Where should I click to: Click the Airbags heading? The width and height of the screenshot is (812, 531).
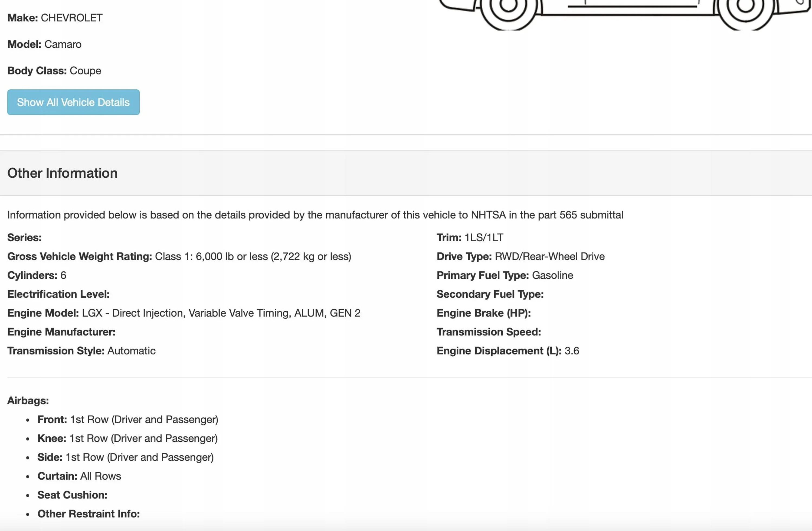(28, 401)
